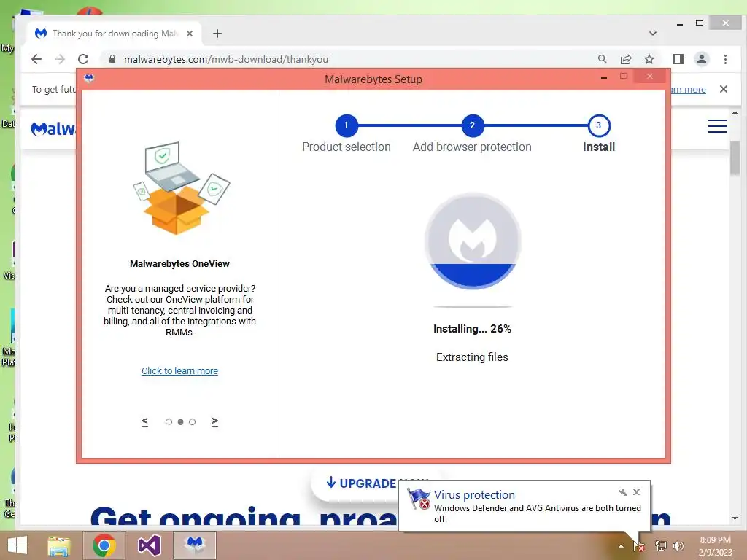Open File Explorer from taskbar
The width and height of the screenshot is (747, 560).
pyautogui.click(x=59, y=545)
